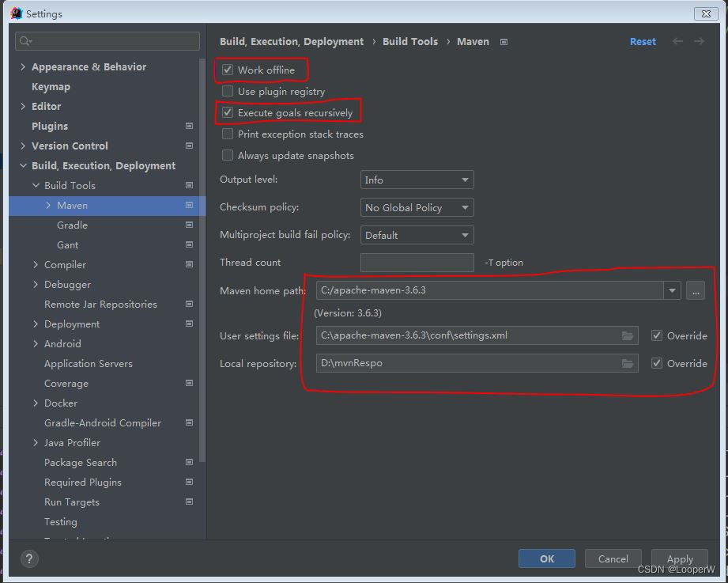Click the project-level icon beside Gradle-Android Compiler
The image size is (728, 583).
pos(190,422)
